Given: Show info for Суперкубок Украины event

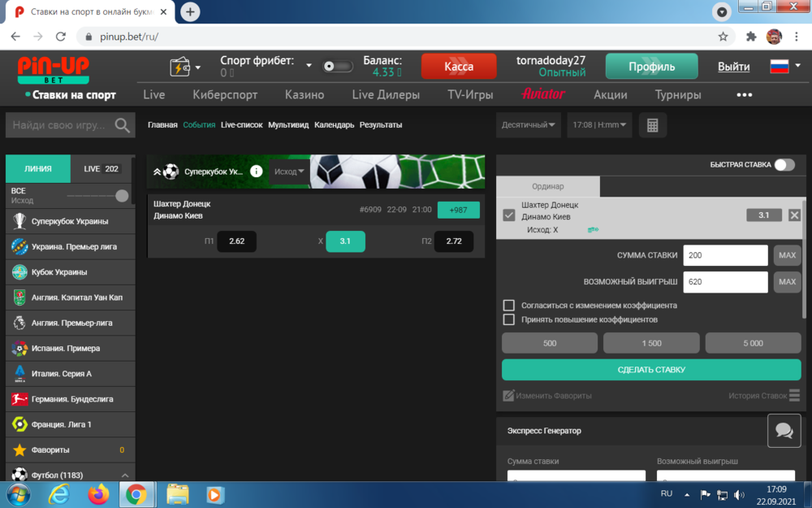Looking at the screenshot, I should click(x=257, y=171).
